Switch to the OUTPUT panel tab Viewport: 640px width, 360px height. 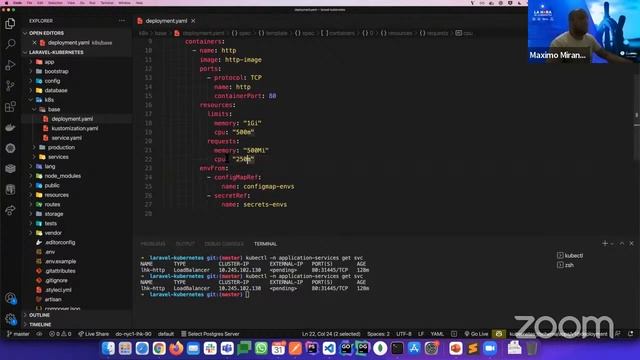(x=185, y=244)
